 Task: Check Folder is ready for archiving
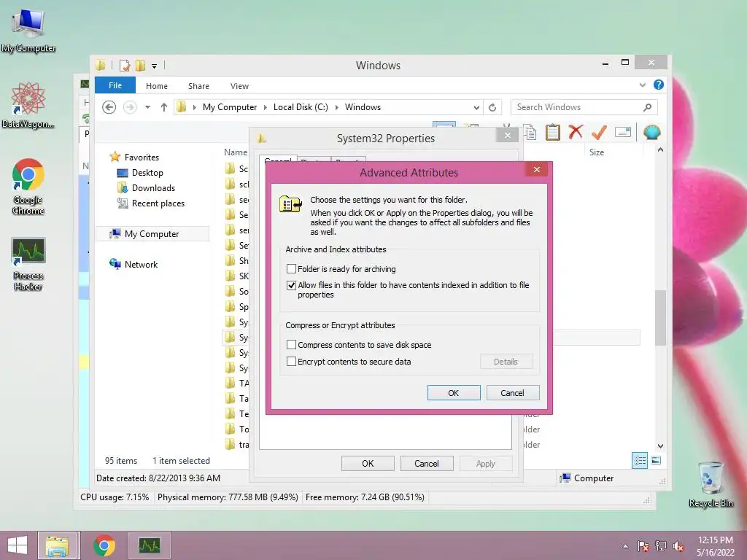291,269
